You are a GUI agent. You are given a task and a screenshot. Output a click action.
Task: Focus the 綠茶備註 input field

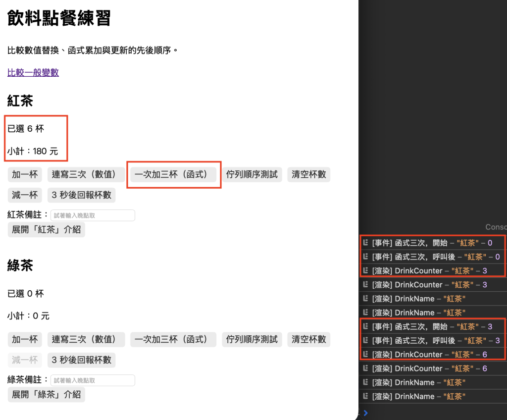click(x=93, y=380)
